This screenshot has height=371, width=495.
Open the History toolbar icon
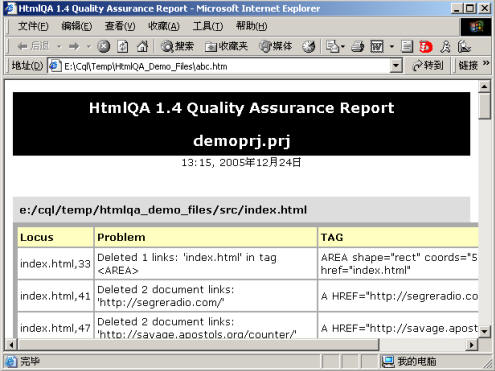pyautogui.click(x=309, y=46)
